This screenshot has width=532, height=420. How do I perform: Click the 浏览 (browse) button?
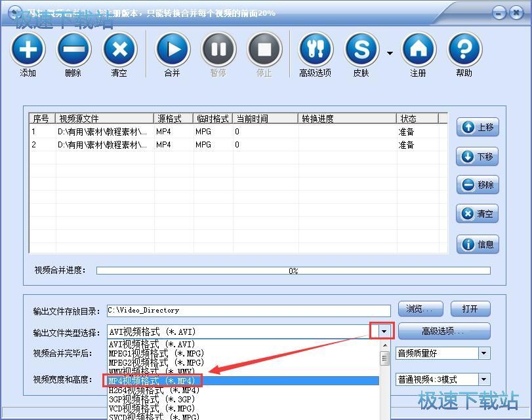pyautogui.click(x=420, y=309)
